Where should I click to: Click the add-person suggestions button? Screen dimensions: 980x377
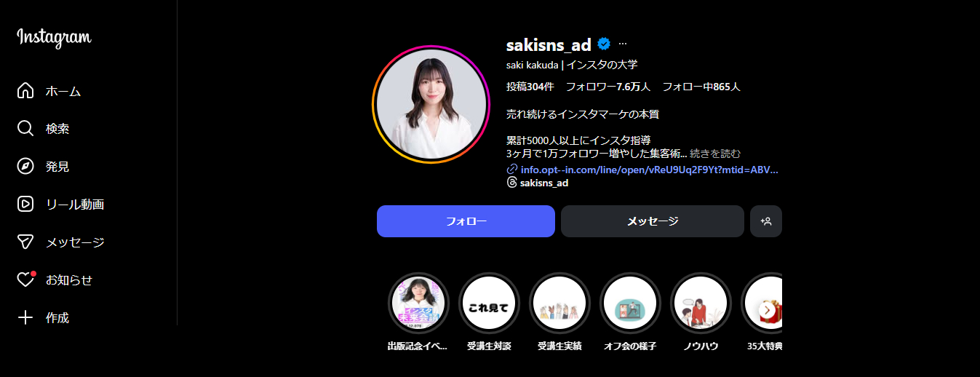pyautogui.click(x=766, y=221)
